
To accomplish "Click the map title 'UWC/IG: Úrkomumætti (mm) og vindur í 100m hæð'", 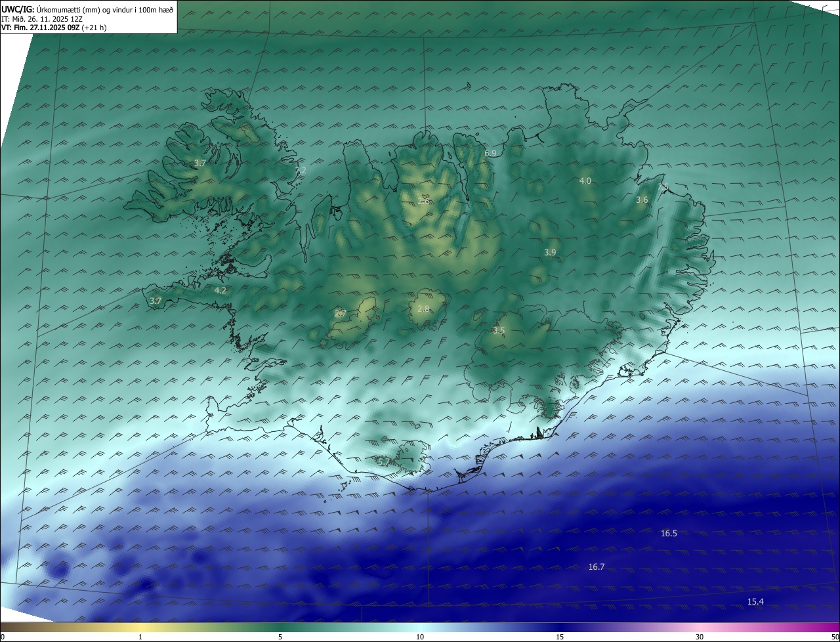I will coord(87,9).
